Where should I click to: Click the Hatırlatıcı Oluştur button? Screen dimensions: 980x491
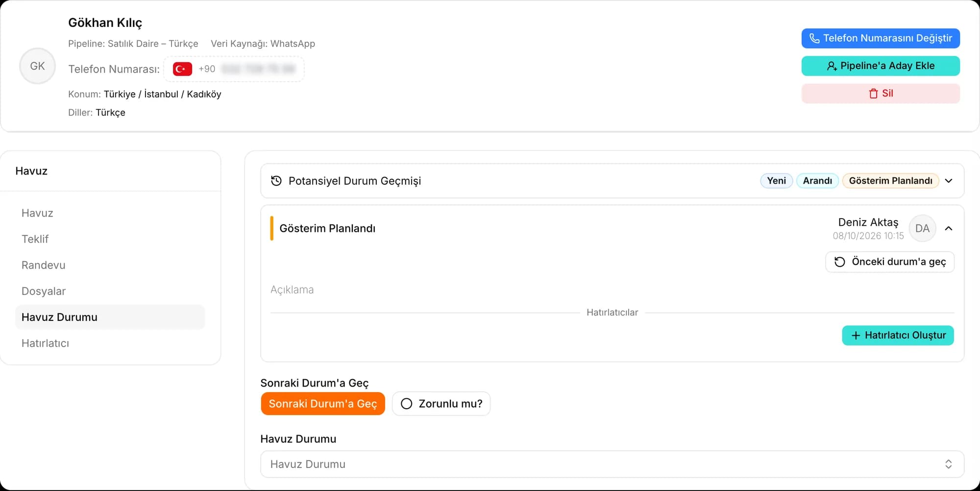898,335
